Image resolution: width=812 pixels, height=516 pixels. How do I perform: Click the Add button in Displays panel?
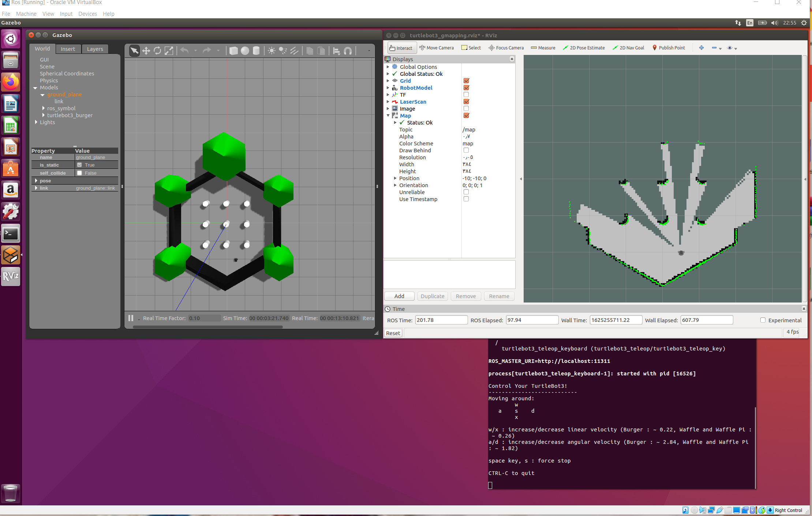click(x=399, y=296)
